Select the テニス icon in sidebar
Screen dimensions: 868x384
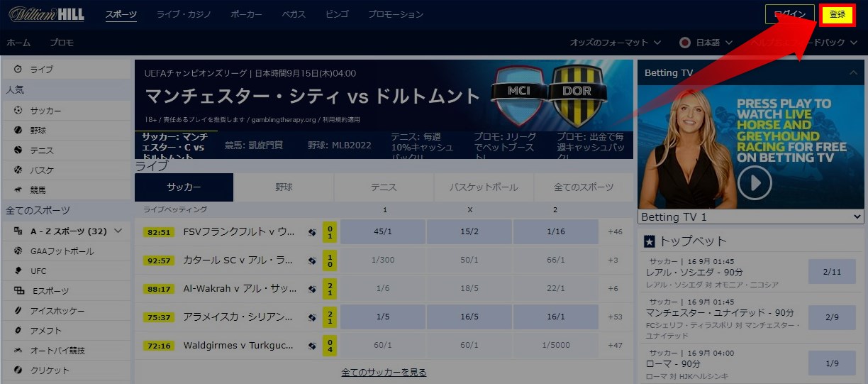(x=18, y=150)
